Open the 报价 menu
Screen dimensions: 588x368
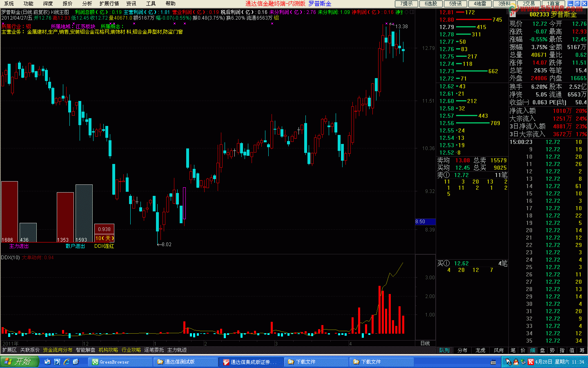pyautogui.click(x=67, y=3)
